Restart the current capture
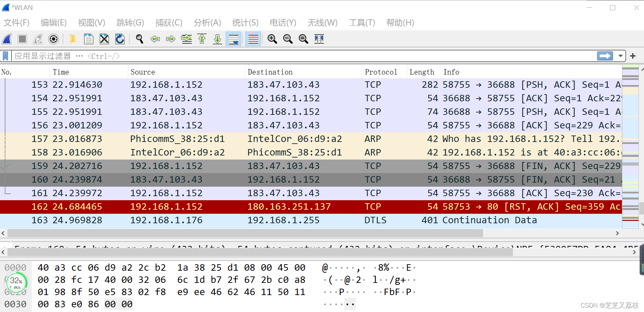644x312 pixels. click(x=38, y=39)
